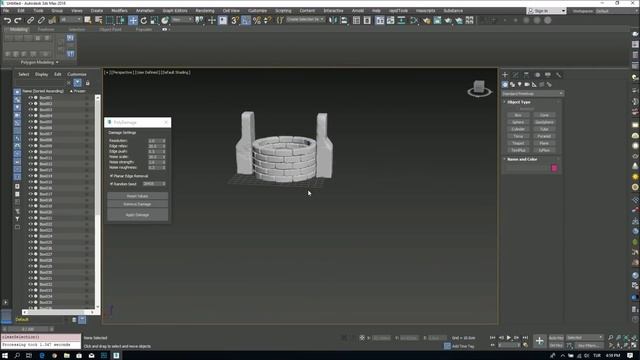Open the Sign In dropdown
This screenshot has height=360, width=640.
547,11
